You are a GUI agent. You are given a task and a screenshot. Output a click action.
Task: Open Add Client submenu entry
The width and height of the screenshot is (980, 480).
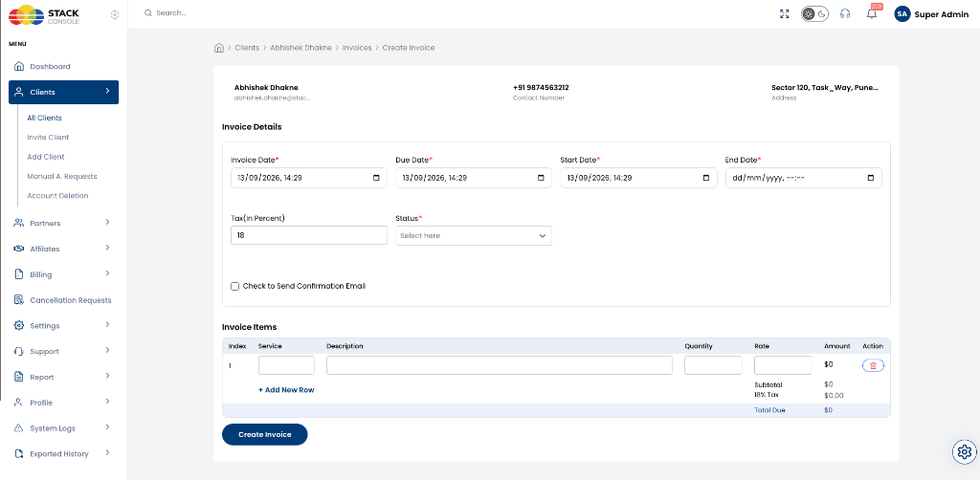point(46,157)
